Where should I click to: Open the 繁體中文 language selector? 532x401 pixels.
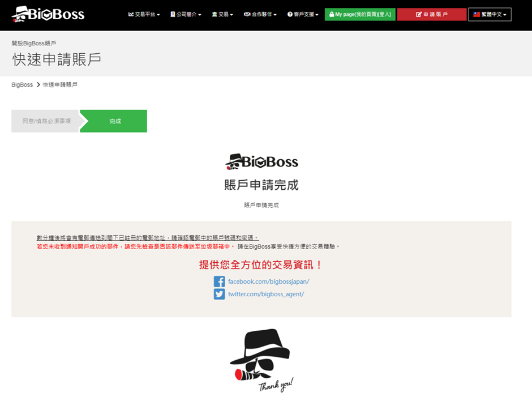(490, 14)
